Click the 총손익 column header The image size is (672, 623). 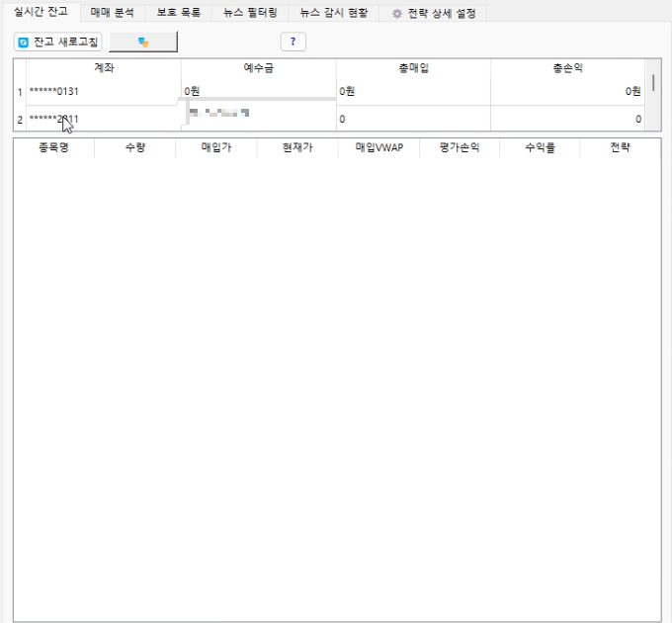(x=567, y=68)
